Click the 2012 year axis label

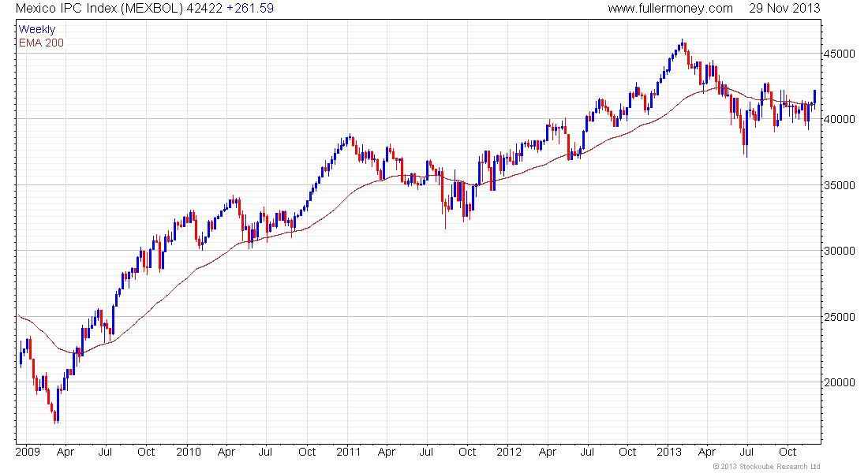509,452
